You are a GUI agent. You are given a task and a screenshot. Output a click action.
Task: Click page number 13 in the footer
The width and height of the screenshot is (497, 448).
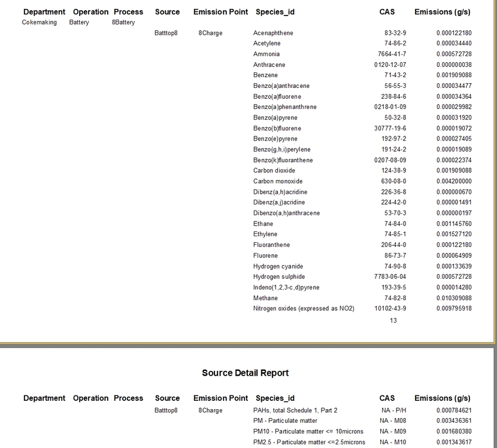tap(393, 321)
